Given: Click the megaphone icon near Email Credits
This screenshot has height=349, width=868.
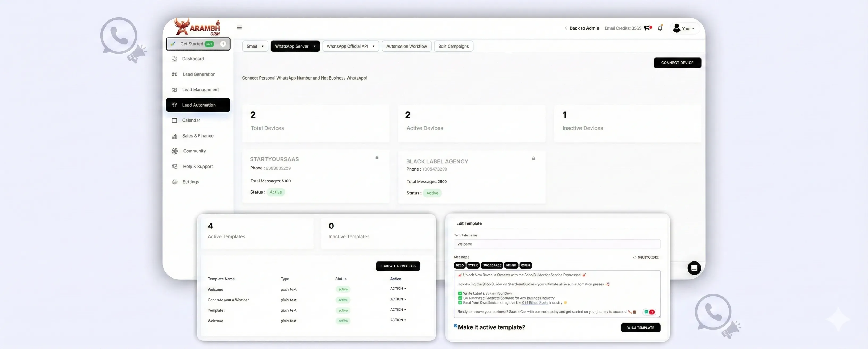Looking at the screenshot, I should [x=647, y=28].
